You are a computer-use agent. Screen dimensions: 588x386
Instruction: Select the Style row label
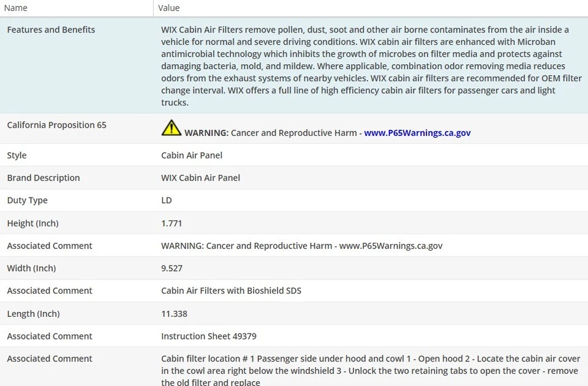click(17, 155)
